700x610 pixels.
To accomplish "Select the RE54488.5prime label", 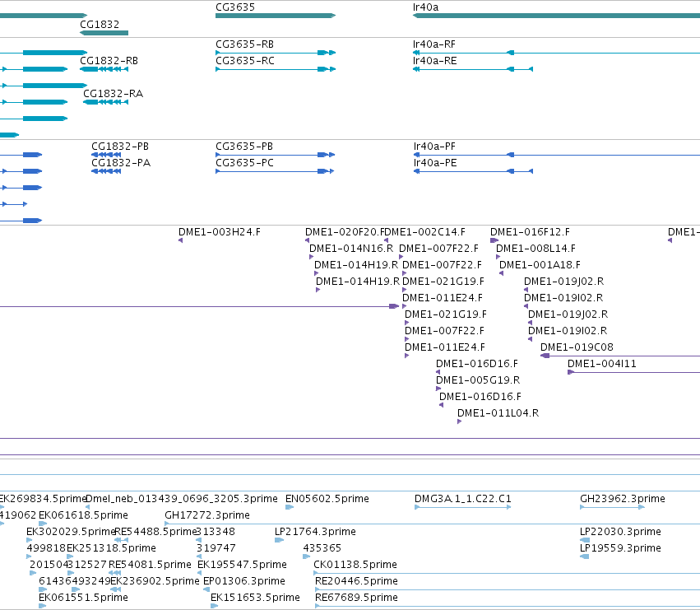I will (x=155, y=532).
